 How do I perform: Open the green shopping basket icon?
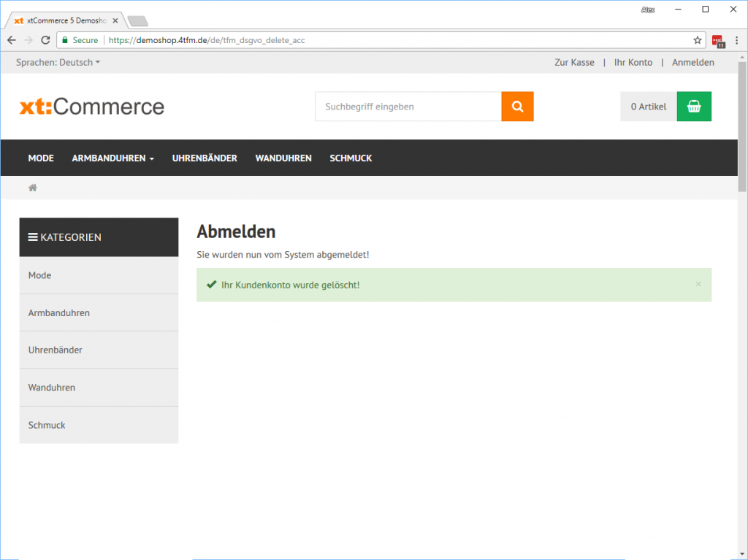(694, 107)
